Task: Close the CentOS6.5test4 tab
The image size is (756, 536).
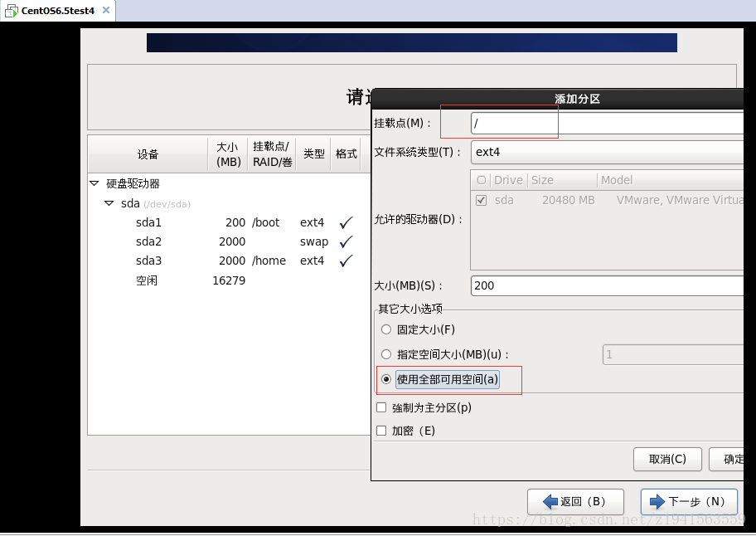Action: click(x=106, y=10)
